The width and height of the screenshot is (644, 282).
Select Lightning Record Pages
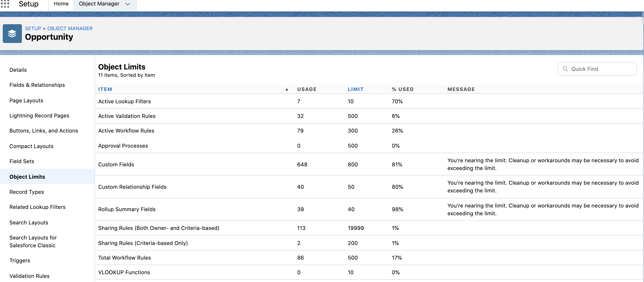[39, 115]
